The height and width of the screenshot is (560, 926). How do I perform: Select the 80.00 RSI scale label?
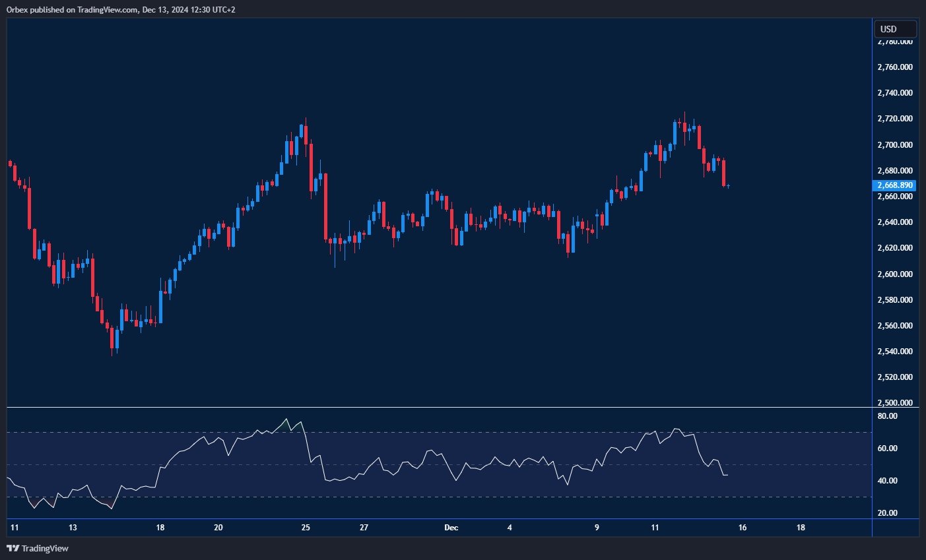pos(887,416)
